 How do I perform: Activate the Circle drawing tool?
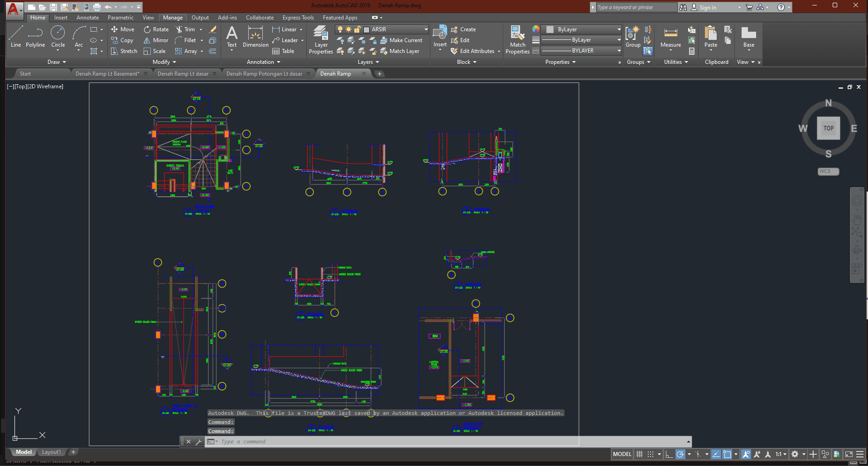coord(58,37)
